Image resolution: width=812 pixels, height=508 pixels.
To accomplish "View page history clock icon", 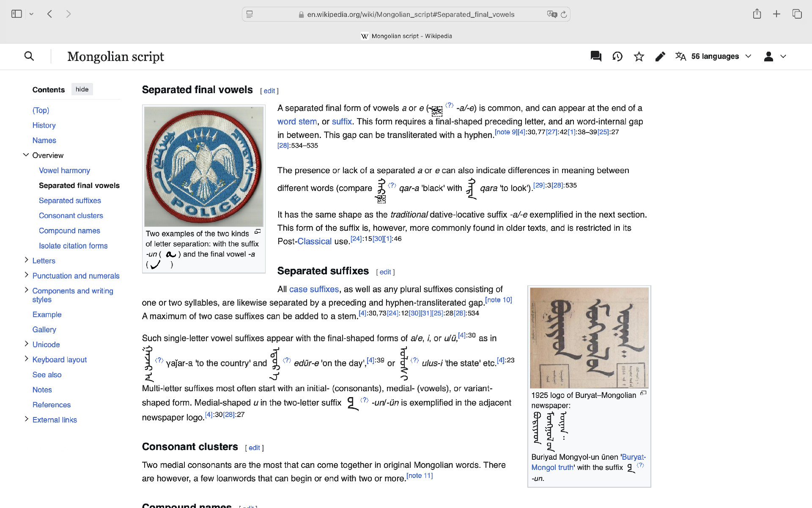I will pyautogui.click(x=617, y=56).
